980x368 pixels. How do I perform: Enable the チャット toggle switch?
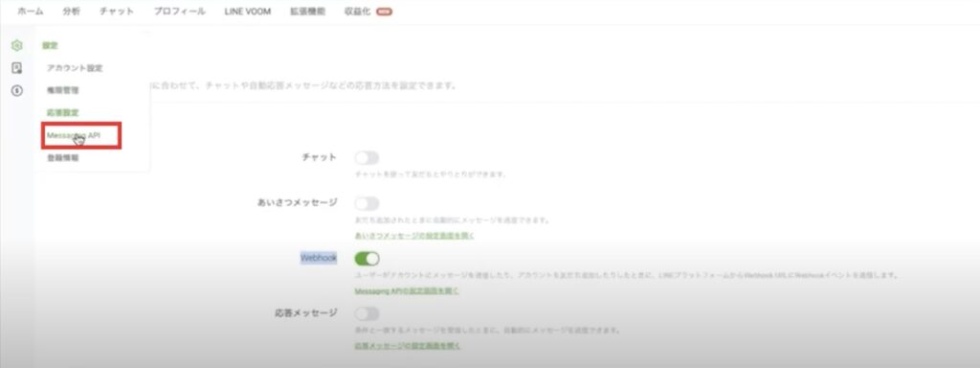[367, 158]
